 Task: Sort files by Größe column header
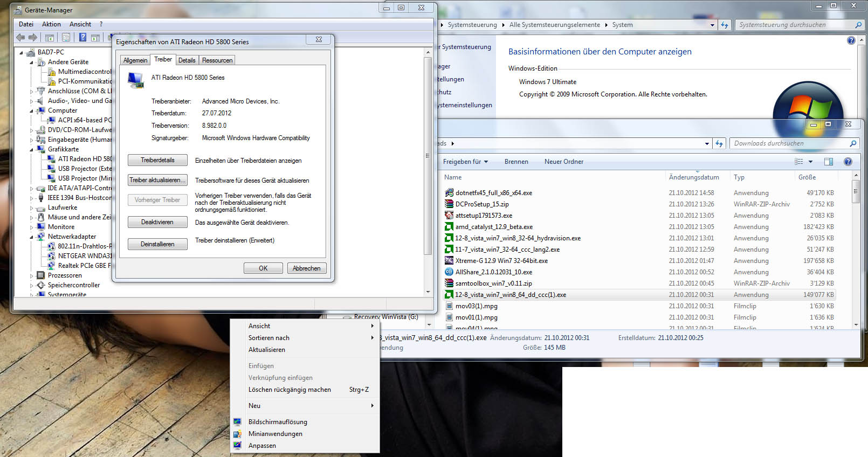click(816, 177)
